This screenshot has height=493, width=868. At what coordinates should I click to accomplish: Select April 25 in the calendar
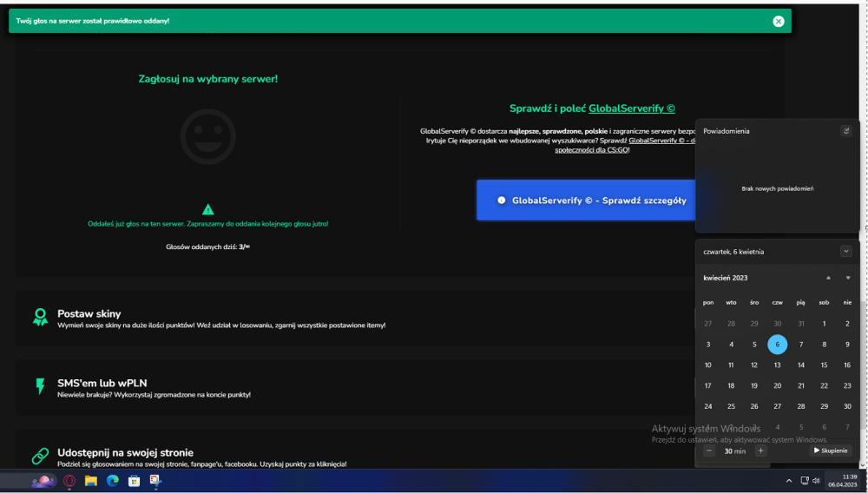731,406
